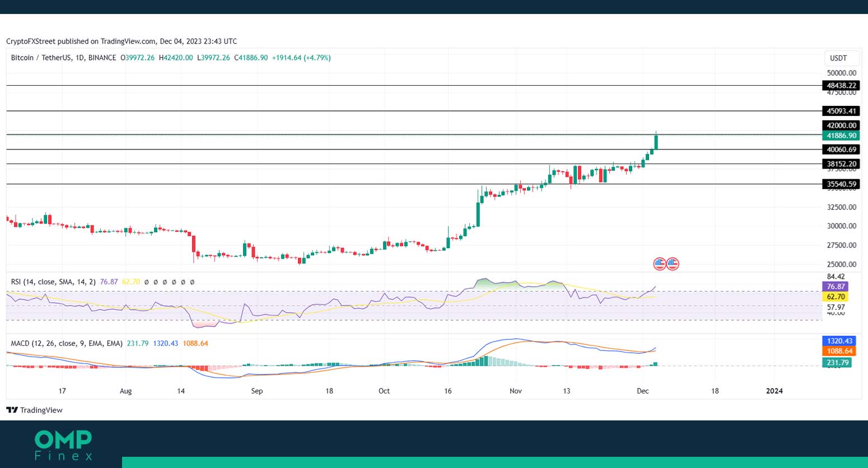Click the blue 1320.43 MACD legend value
Viewport: 868px width, 468px height.
[165, 343]
